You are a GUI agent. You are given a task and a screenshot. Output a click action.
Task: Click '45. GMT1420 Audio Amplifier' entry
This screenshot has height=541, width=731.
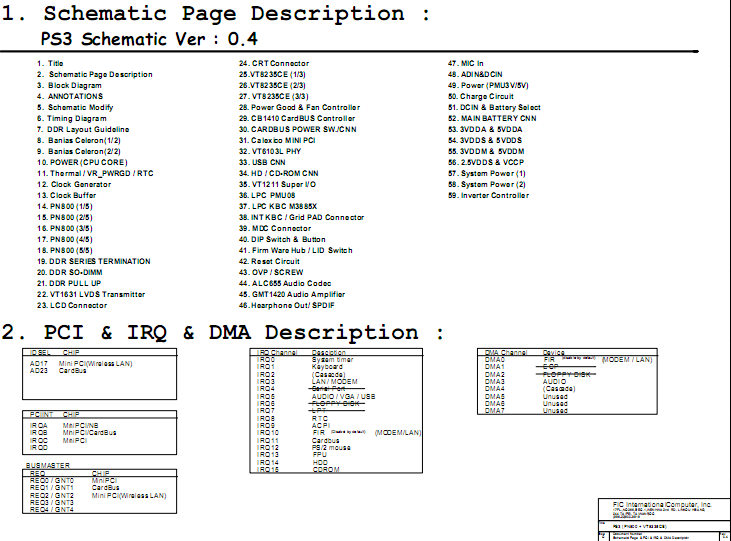click(x=292, y=295)
